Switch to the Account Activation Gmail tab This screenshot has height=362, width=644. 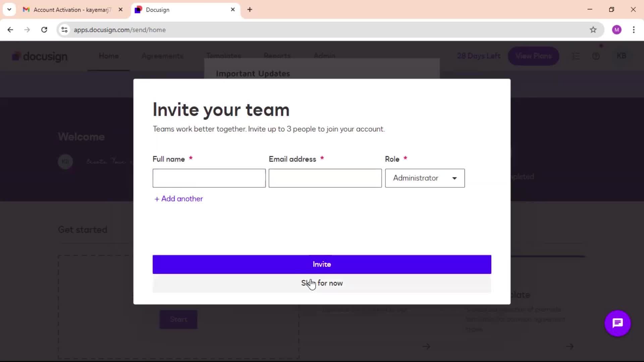72,10
